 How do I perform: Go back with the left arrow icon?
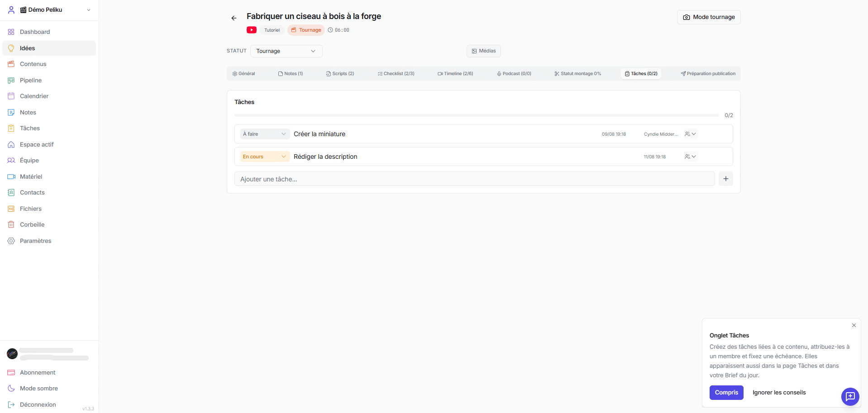[234, 18]
